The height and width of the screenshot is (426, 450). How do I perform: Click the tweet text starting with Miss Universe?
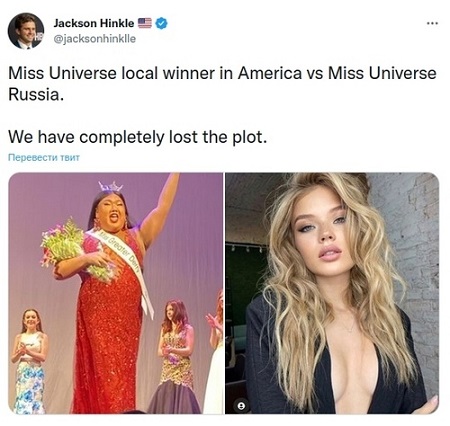pyautogui.click(x=222, y=84)
